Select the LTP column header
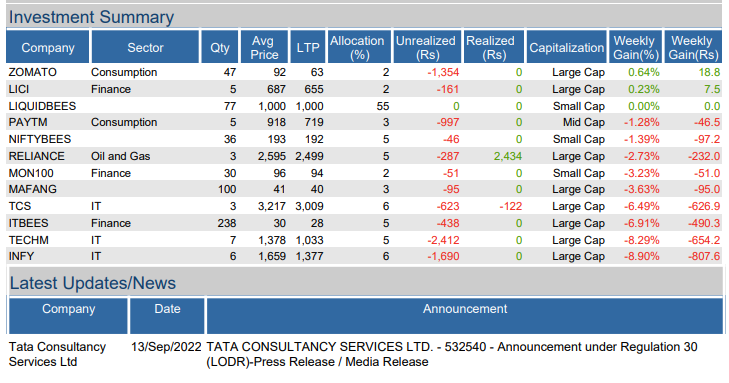 click(308, 47)
